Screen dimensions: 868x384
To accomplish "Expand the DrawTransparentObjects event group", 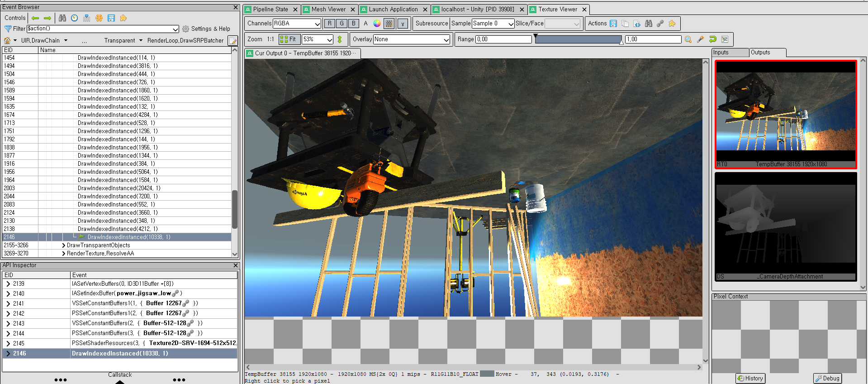I will click(x=63, y=245).
